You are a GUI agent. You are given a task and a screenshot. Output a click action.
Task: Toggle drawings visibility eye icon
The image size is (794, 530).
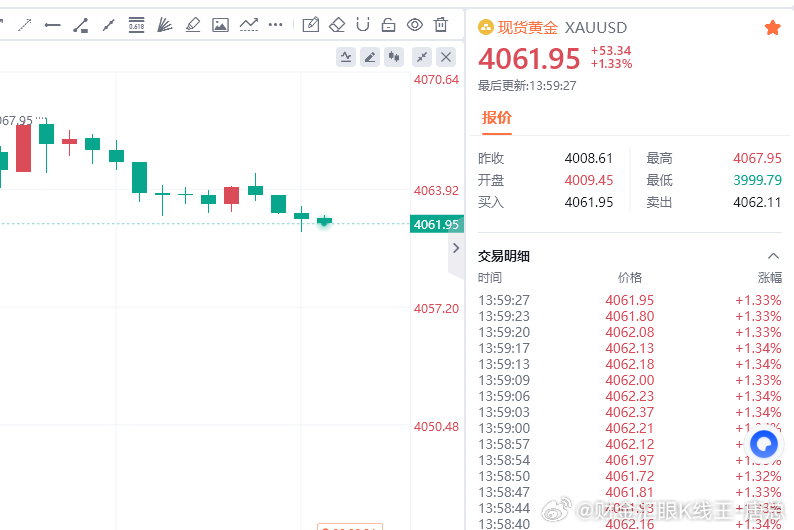(x=415, y=24)
